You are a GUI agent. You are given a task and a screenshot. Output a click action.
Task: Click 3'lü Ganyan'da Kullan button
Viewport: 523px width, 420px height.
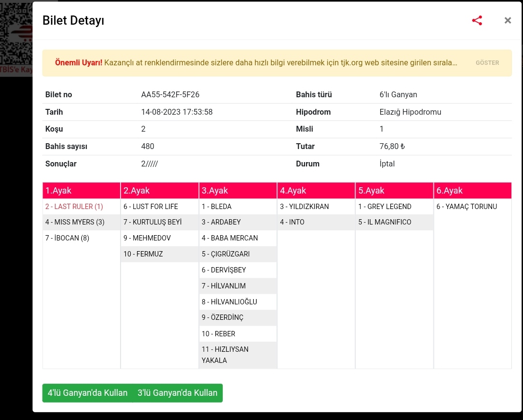tap(177, 393)
